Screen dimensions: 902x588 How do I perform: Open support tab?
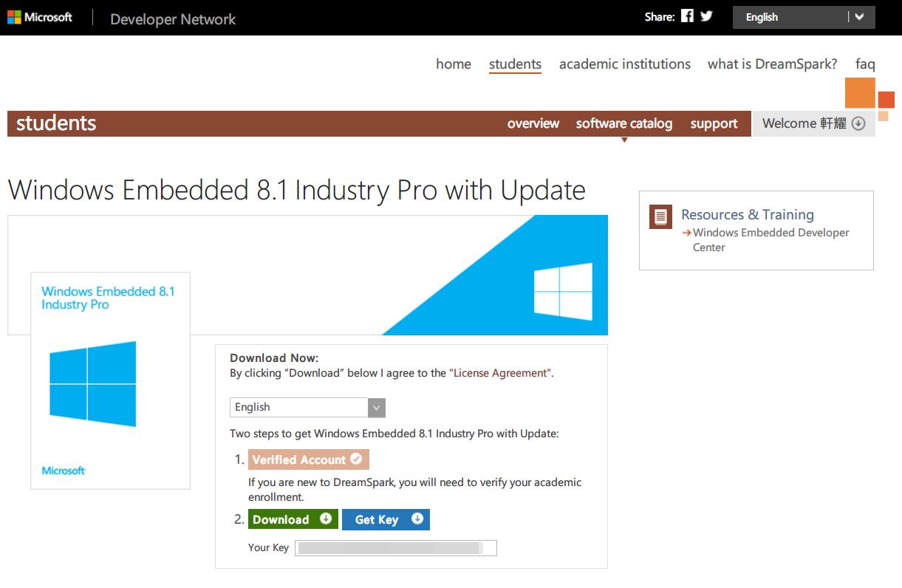(x=714, y=123)
